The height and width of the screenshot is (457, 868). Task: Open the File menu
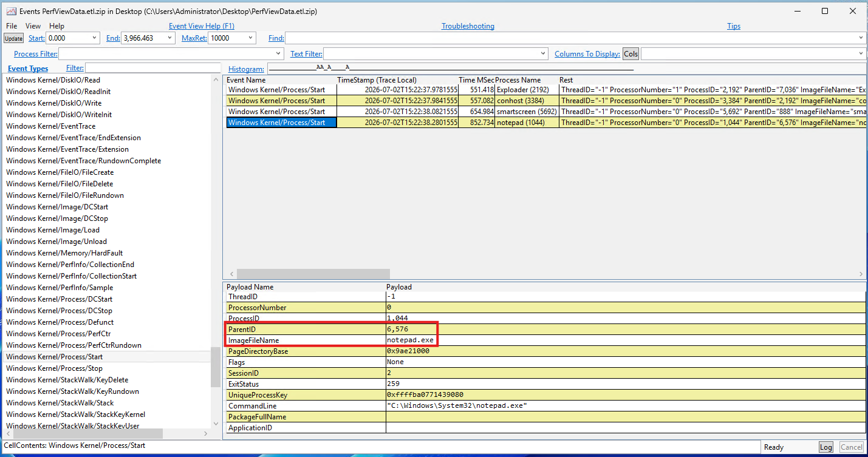tap(12, 26)
